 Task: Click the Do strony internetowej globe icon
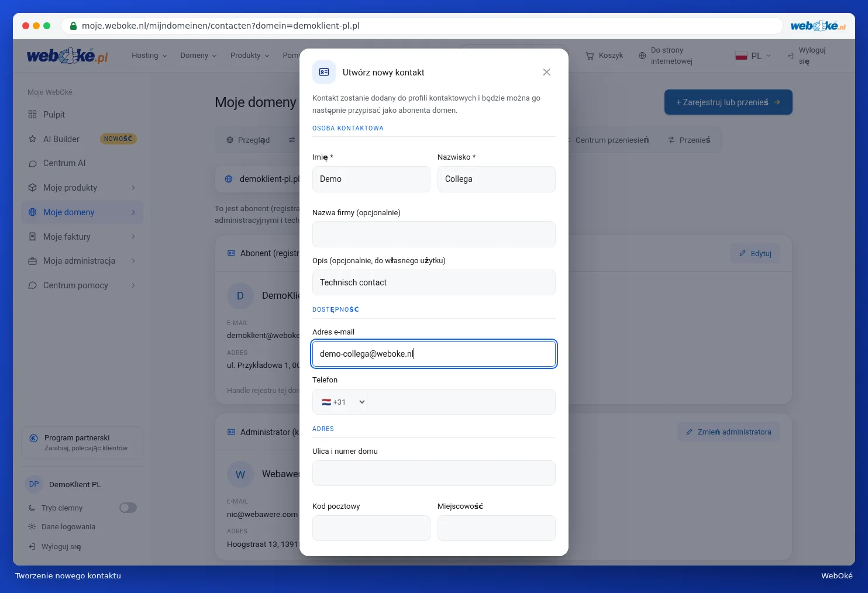pos(642,56)
